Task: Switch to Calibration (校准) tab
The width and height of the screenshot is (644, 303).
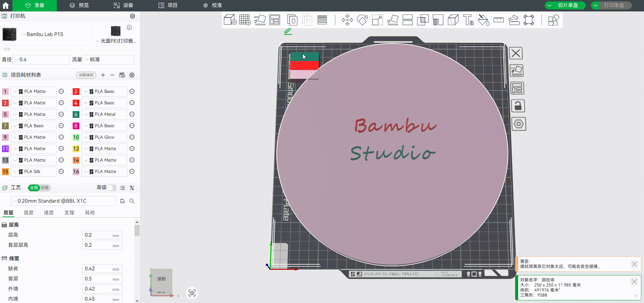Action: click(x=213, y=5)
